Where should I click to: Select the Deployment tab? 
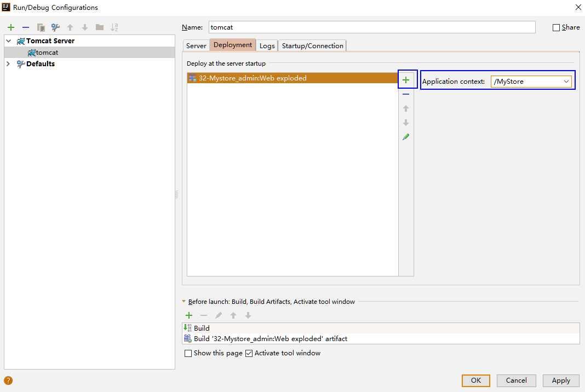point(233,45)
